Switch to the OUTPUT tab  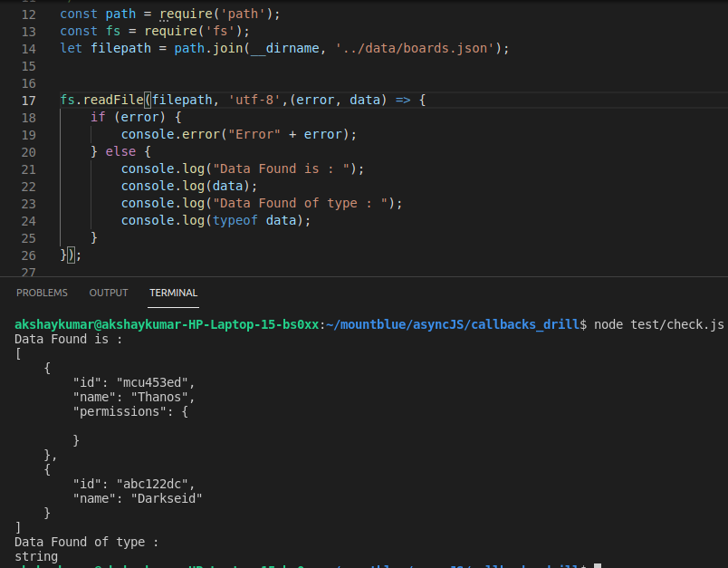click(x=109, y=293)
